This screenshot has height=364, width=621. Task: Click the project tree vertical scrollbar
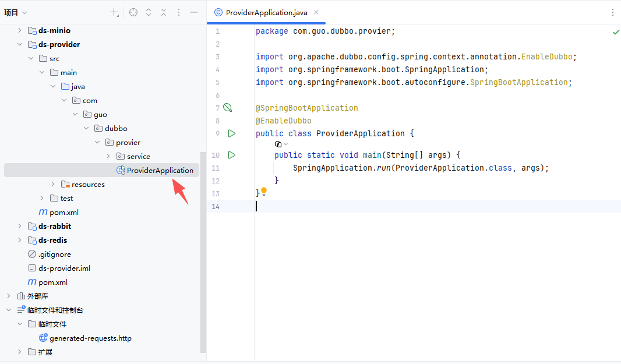[203, 252]
